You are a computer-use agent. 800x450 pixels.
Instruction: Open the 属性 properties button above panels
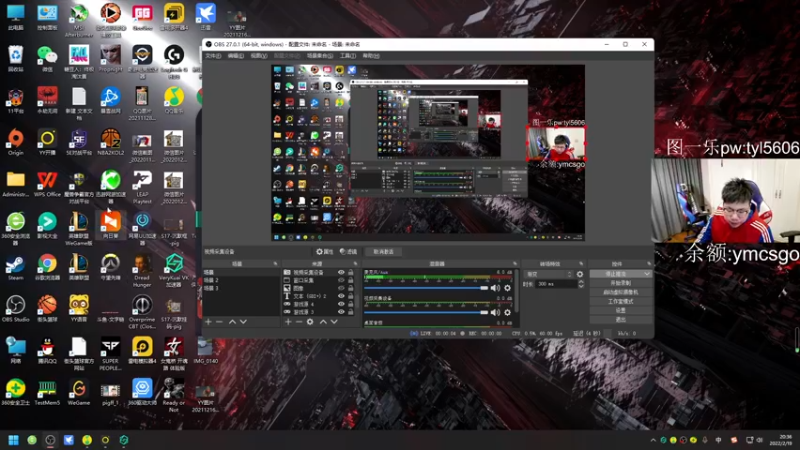324,252
